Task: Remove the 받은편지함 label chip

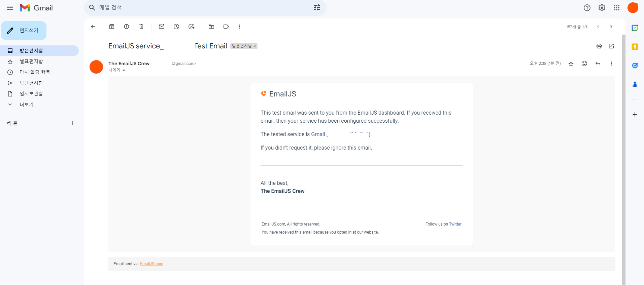Action: point(255,46)
